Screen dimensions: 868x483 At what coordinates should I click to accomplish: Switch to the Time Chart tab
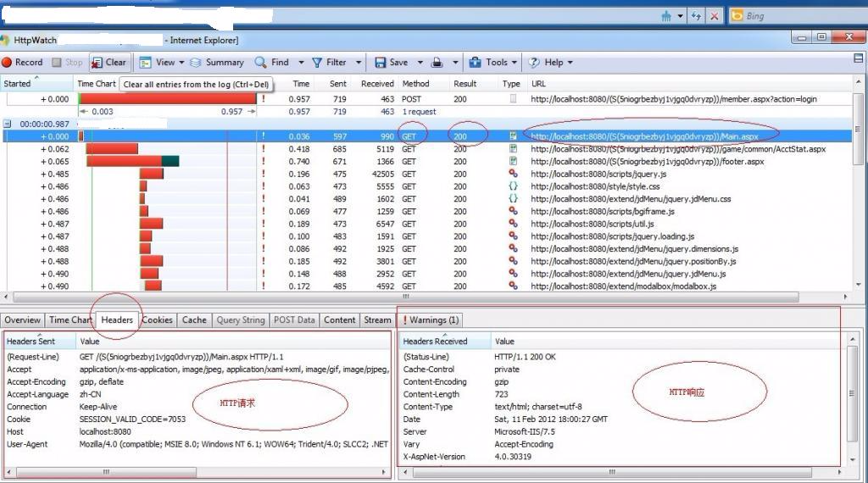click(70, 319)
